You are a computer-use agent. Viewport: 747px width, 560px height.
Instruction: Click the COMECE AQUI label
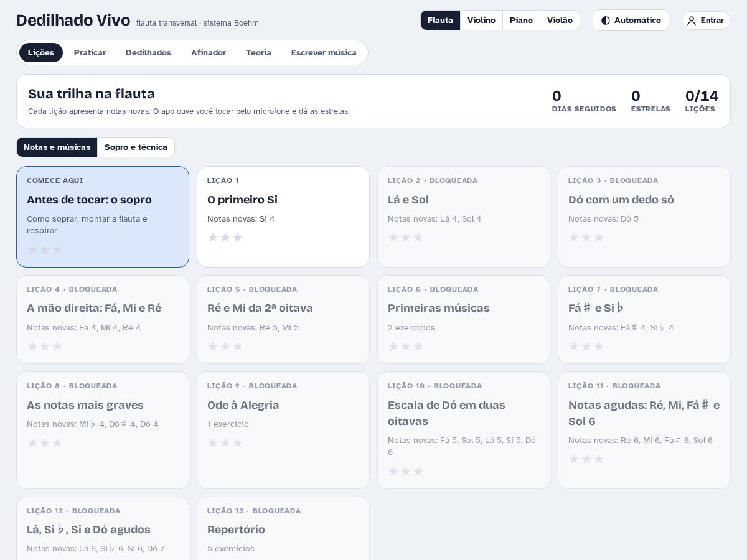55,180
